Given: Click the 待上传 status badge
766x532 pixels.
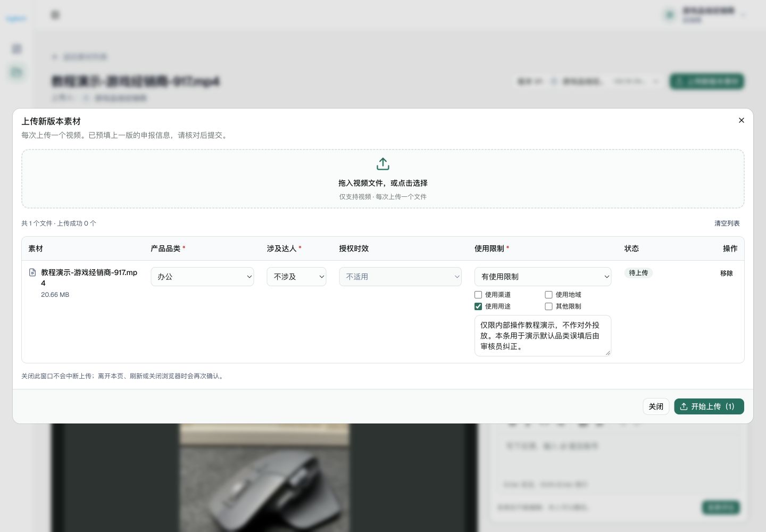Looking at the screenshot, I should (x=638, y=273).
